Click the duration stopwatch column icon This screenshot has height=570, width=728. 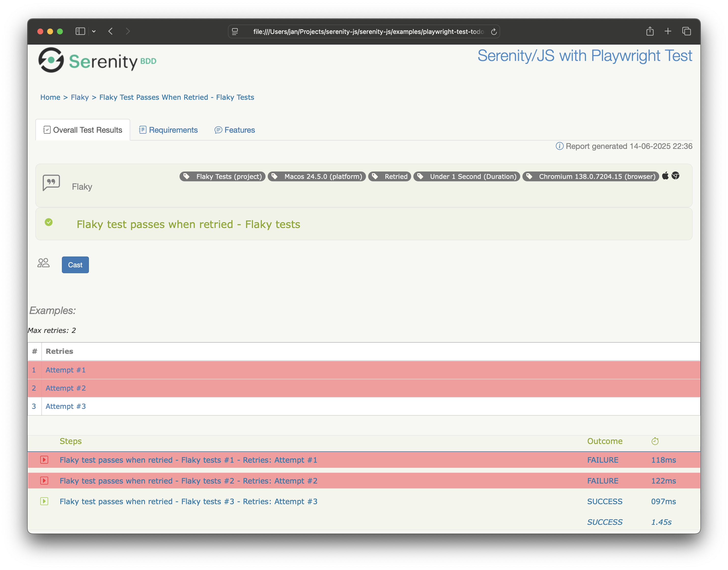click(x=655, y=441)
